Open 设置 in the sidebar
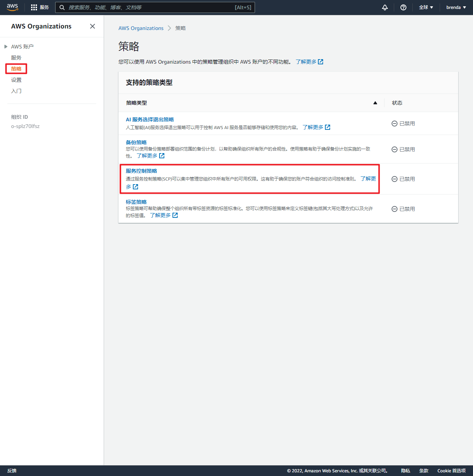Screen dimensions: 473x476 16,80
